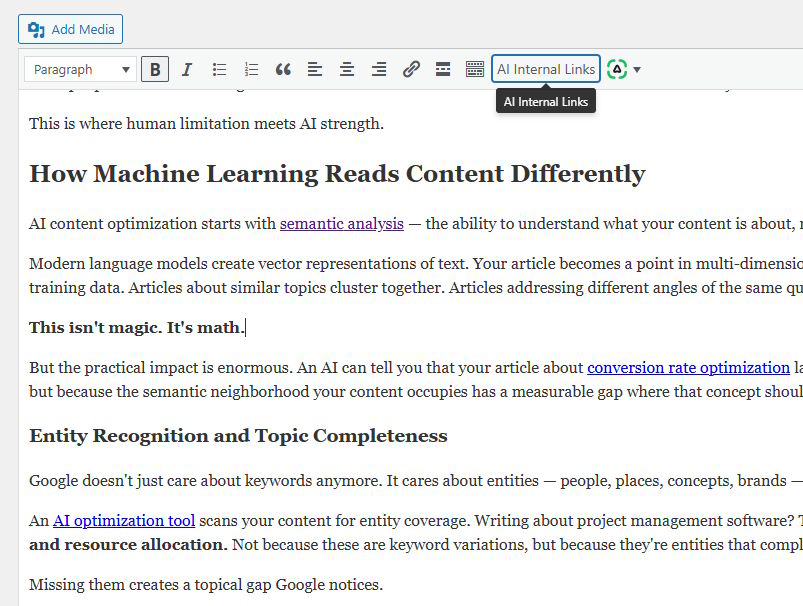
Task: Insert Read More tag
Action: click(x=443, y=69)
